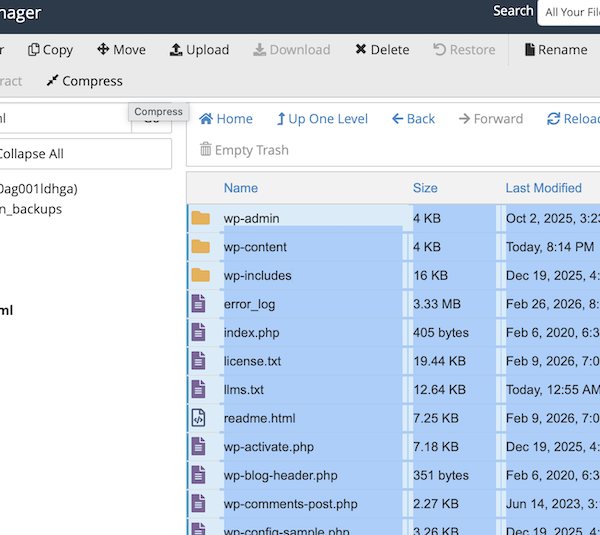Sort files by Size column
Image resolution: width=600 pixels, height=535 pixels.
point(425,188)
